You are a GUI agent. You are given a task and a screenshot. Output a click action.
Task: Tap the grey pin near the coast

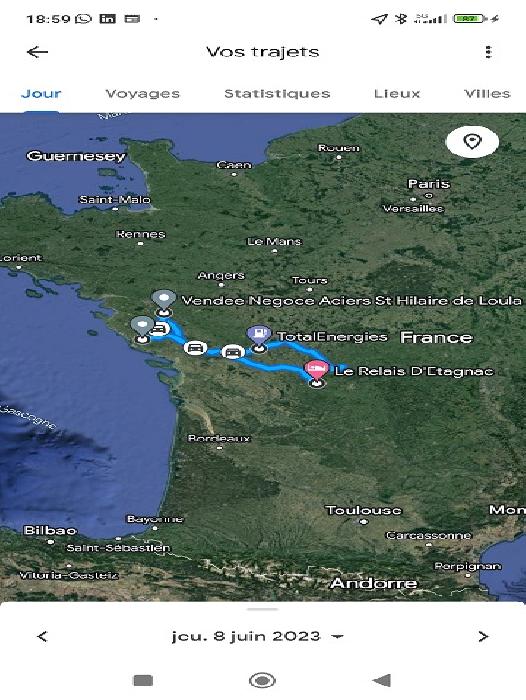(x=142, y=328)
